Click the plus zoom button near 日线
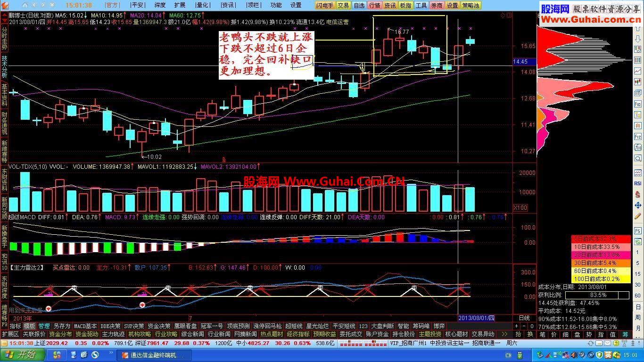Image resolution: width=644 pixels, height=362 pixels. [516, 326]
